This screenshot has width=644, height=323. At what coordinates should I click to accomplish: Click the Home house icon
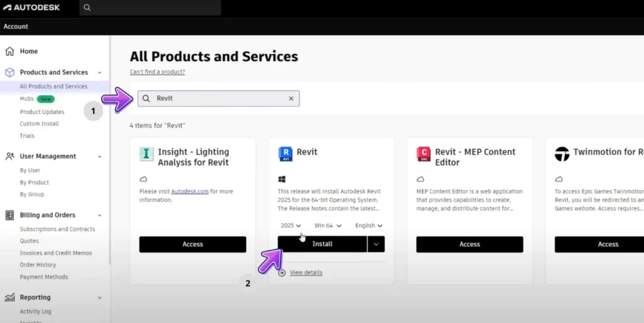pos(10,51)
